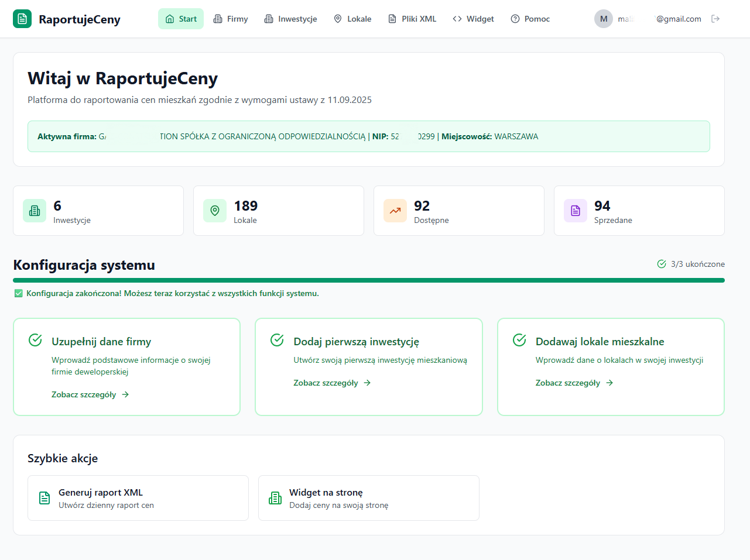Click the green building icon beside Inwestycje count
The height and width of the screenshot is (560, 750).
[35, 211]
